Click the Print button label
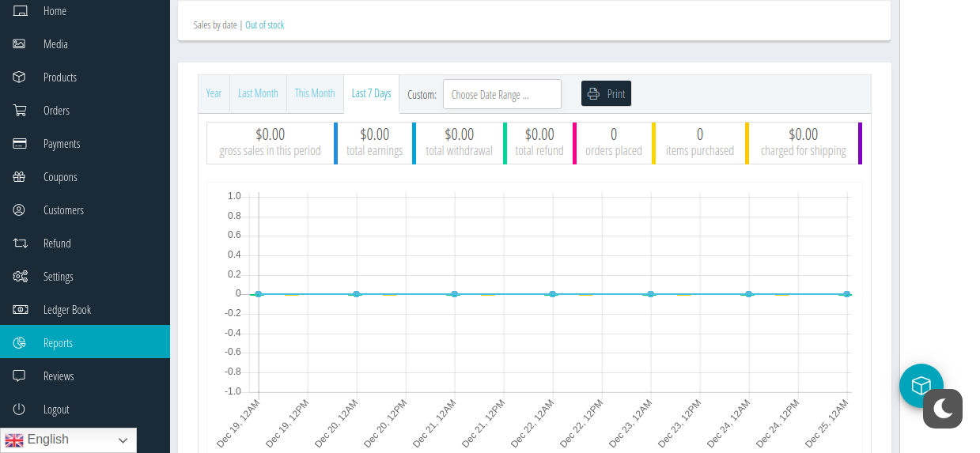This screenshot has width=980, height=453. click(616, 94)
